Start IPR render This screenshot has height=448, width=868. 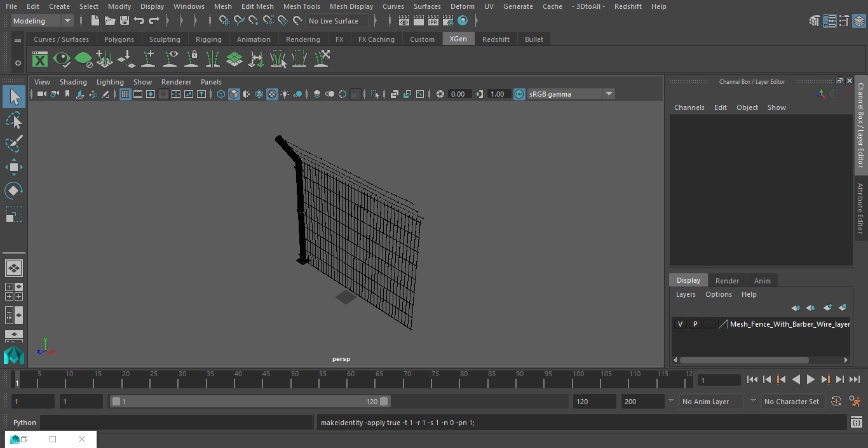[x=433, y=21]
